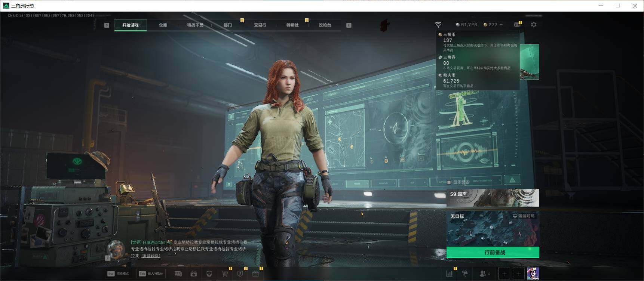
Task: Select the 改枪台 tab
Action: click(325, 25)
